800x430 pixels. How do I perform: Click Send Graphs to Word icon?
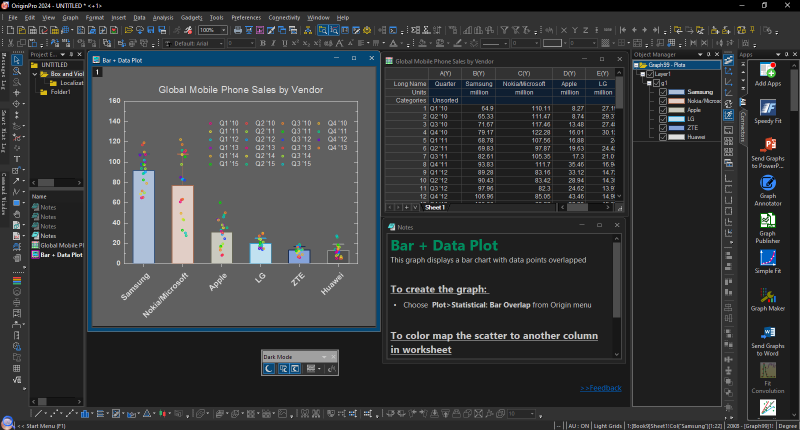click(x=768, y=332)
